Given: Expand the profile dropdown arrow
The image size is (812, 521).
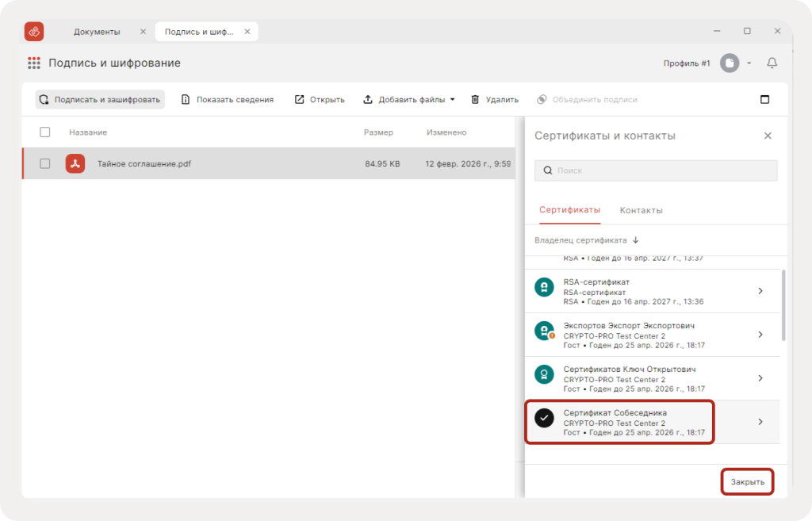Looking at the screenshot, I should coord(749,63).
